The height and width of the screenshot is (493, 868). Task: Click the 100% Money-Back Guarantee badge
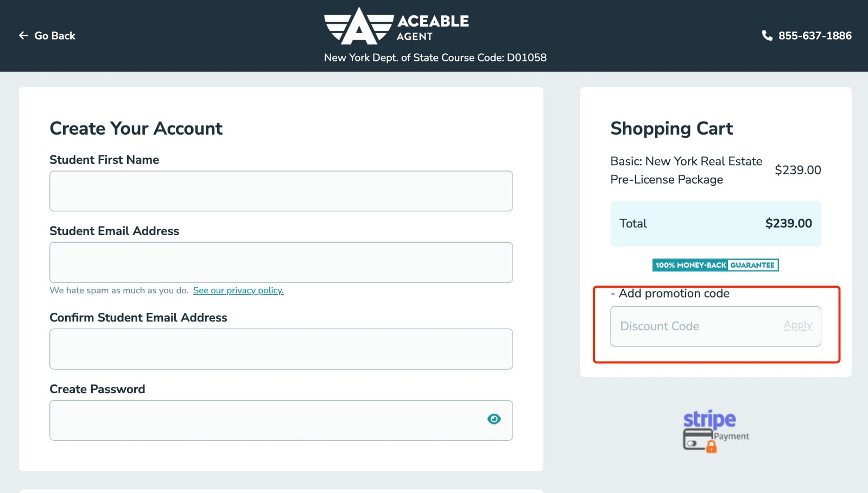[x=715, y=265]
